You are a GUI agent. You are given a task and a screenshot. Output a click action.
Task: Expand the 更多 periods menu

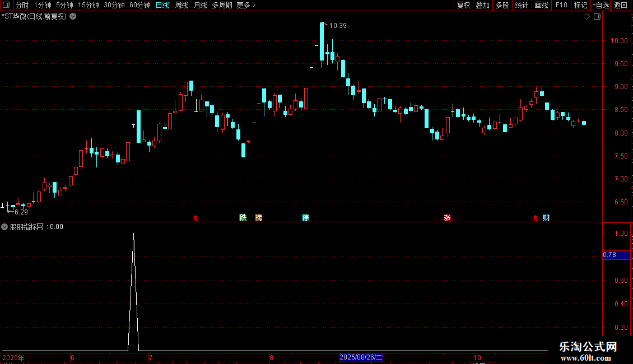point(246,5)
